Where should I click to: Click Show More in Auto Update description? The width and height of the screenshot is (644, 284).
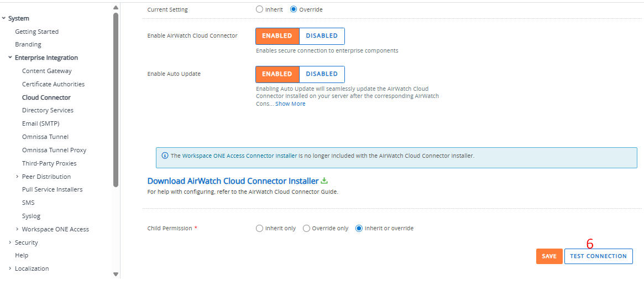pos(290,104)
